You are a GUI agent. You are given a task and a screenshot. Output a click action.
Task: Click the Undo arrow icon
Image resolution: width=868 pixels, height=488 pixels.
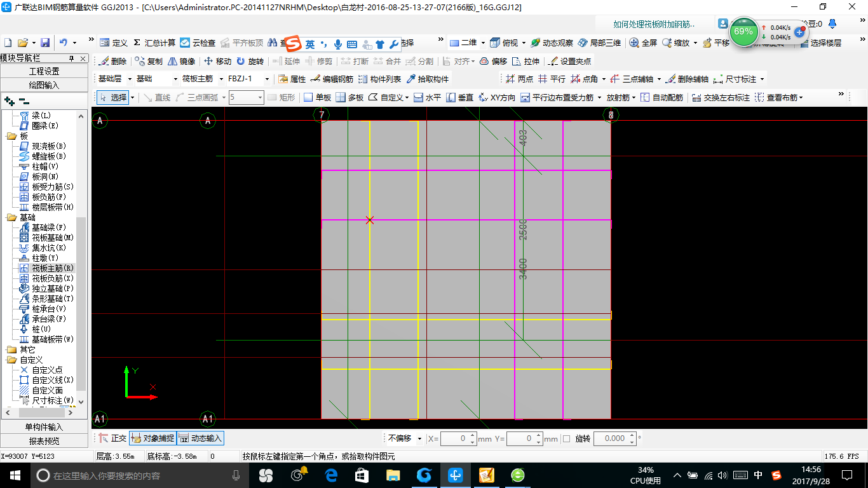tap(64, 43)
